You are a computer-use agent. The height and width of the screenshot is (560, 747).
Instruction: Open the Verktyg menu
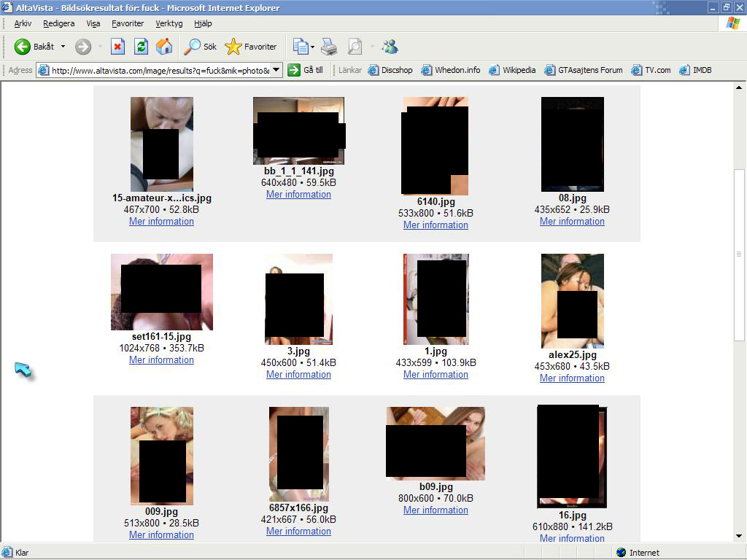pyautogui.click(x=169, y=23)
